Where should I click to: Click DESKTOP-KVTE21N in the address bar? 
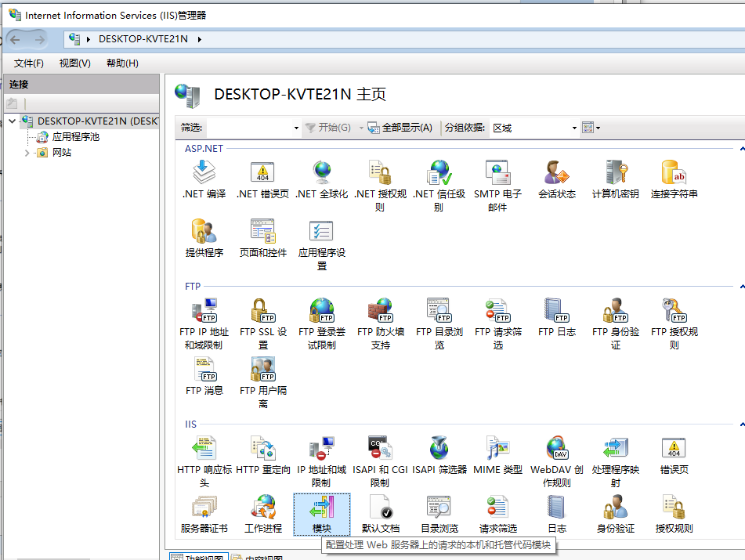pyautogui.click(x=143, y=39)
